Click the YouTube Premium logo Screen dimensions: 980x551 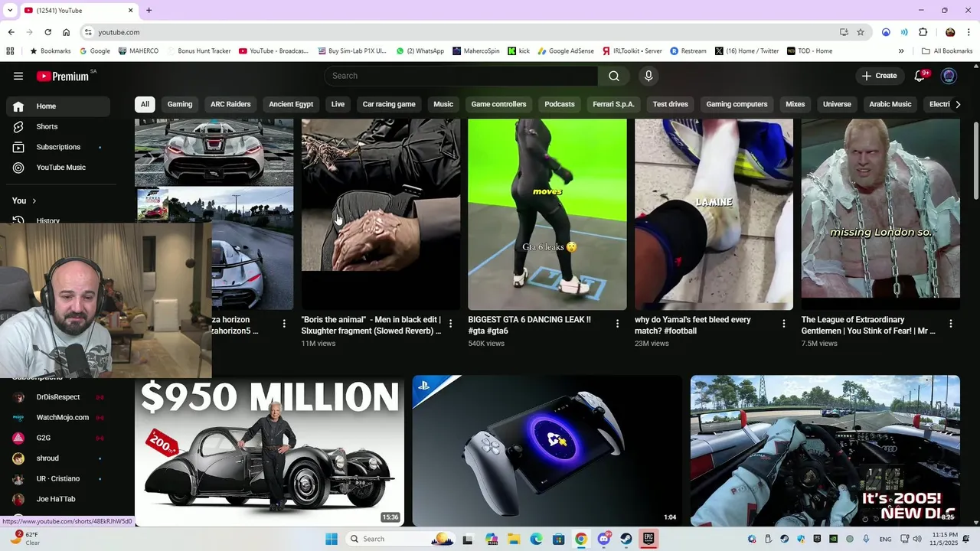pyautogui.click(x=63, y=76)
